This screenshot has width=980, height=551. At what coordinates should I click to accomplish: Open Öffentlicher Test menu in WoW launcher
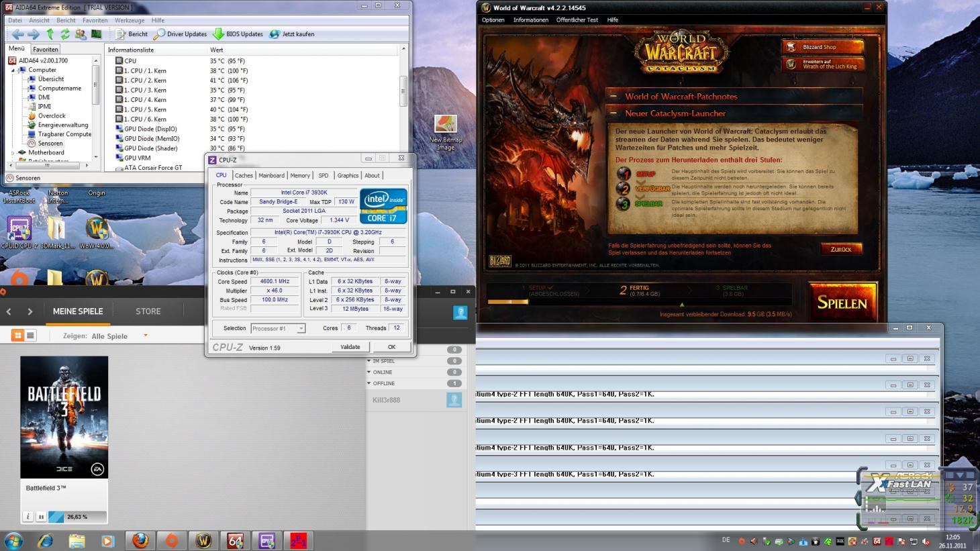click(x=577, y=20)
